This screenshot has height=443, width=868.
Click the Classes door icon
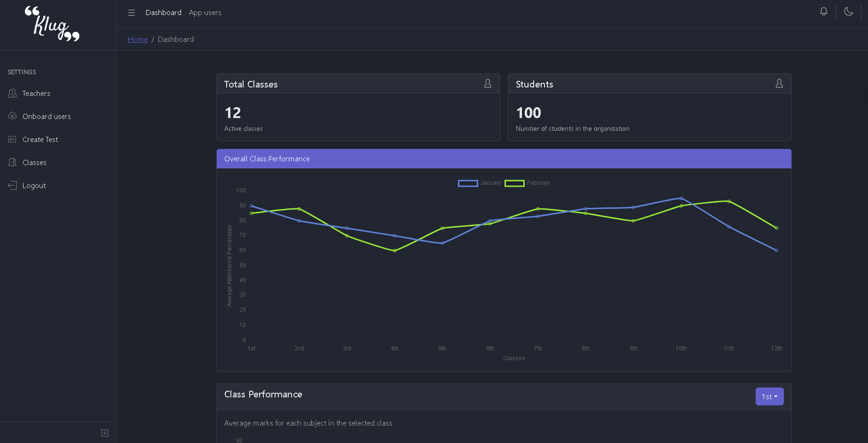(12, 162)
